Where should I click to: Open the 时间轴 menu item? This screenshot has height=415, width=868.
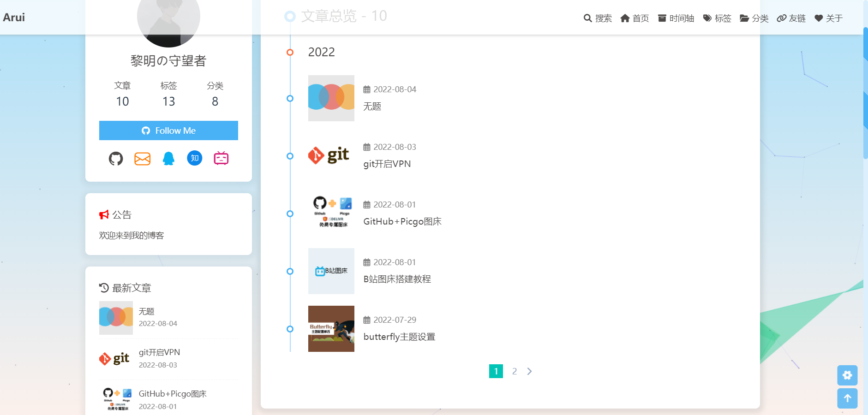676,18
